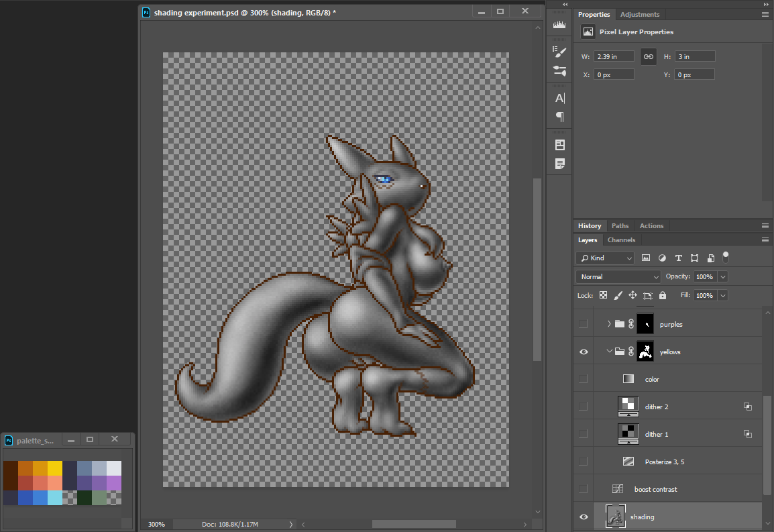Switch to the Adjustments tab

tap(639, 15)
